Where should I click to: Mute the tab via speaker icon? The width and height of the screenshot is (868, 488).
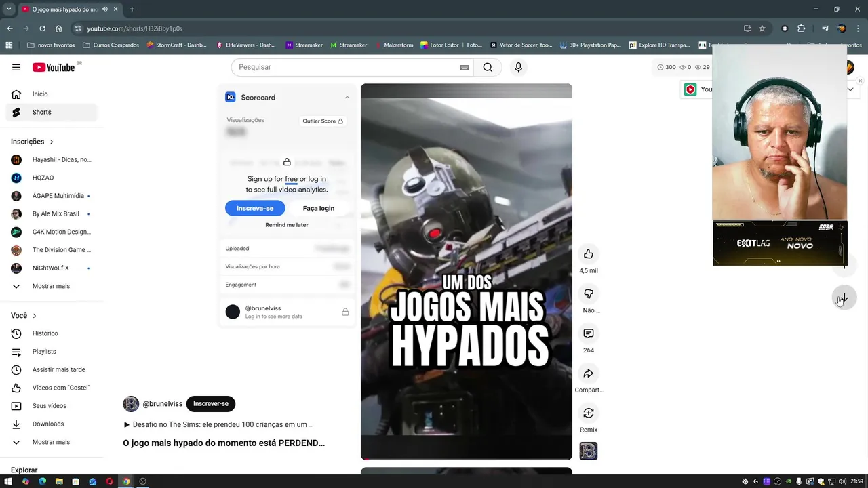click(x=105, y=9)
